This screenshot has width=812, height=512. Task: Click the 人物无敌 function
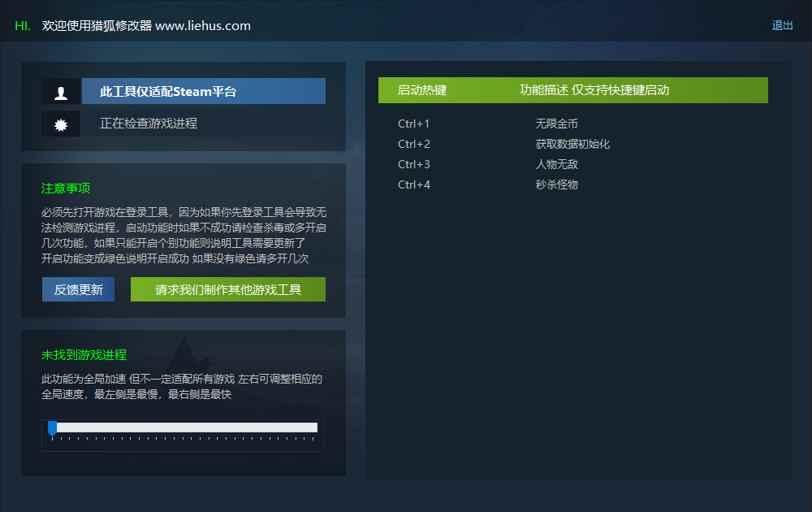557,164
